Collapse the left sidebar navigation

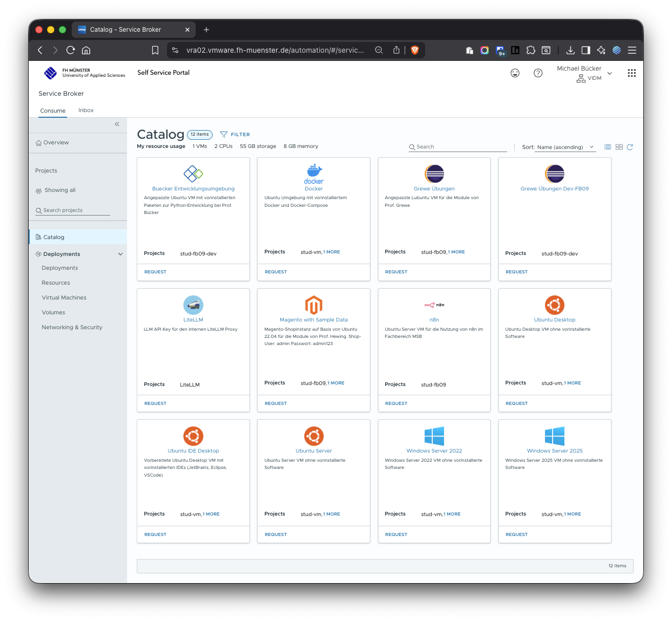point(117,124)
